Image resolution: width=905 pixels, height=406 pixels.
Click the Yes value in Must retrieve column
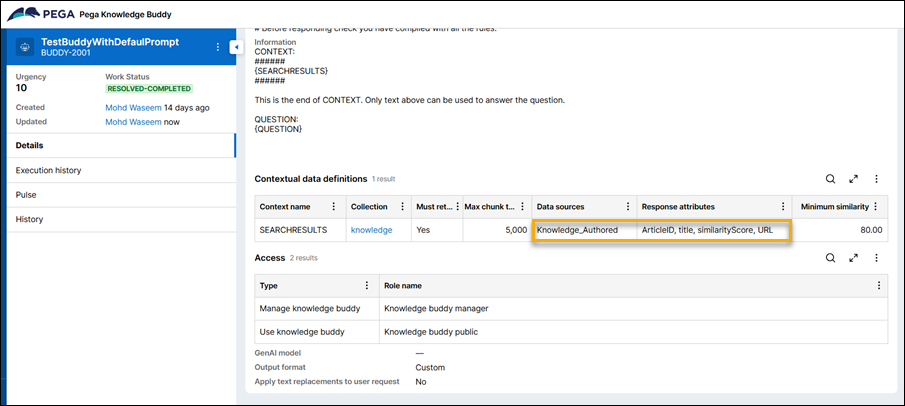[x=422, y=230]
